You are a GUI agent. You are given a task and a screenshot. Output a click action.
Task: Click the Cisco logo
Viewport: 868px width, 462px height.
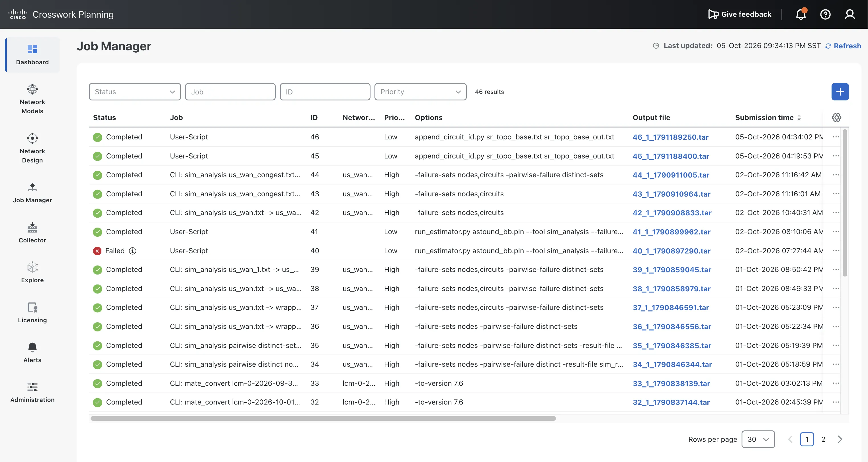tap(18, 14)
